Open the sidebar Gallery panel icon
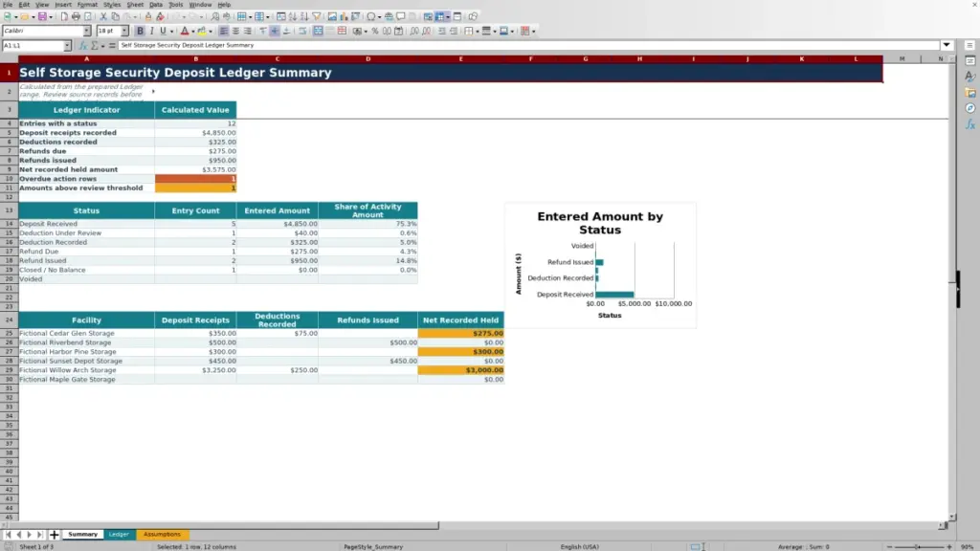 point(970,93)
